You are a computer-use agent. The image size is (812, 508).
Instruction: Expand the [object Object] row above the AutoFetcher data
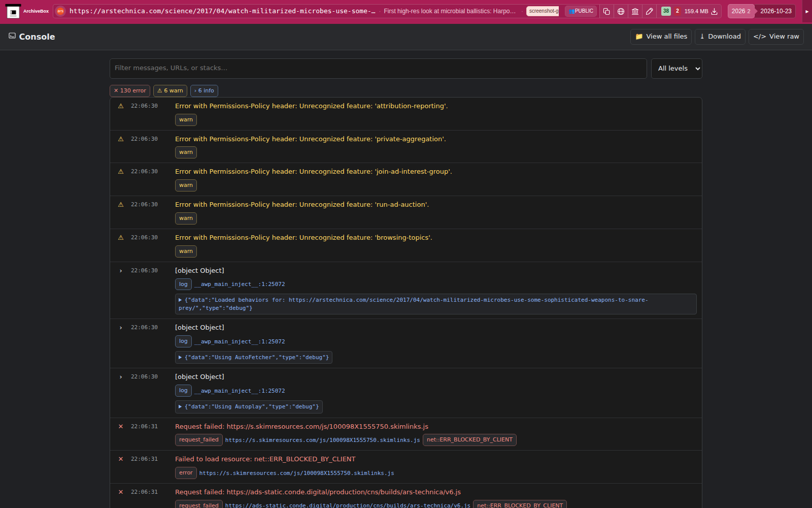tap(121, 328)
